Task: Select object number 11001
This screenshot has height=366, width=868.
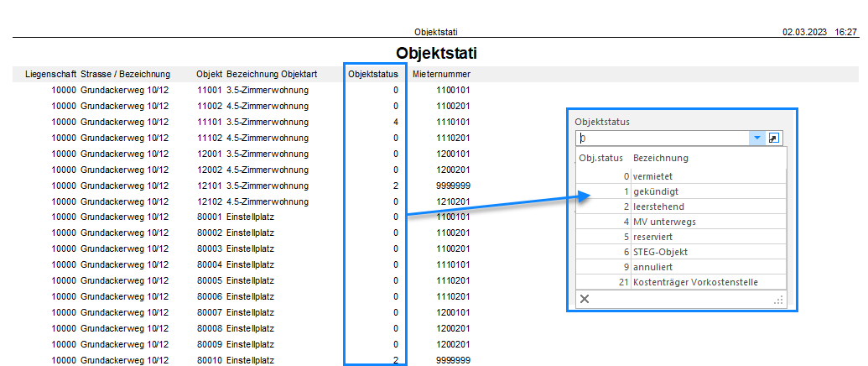Action: point(210,90)
